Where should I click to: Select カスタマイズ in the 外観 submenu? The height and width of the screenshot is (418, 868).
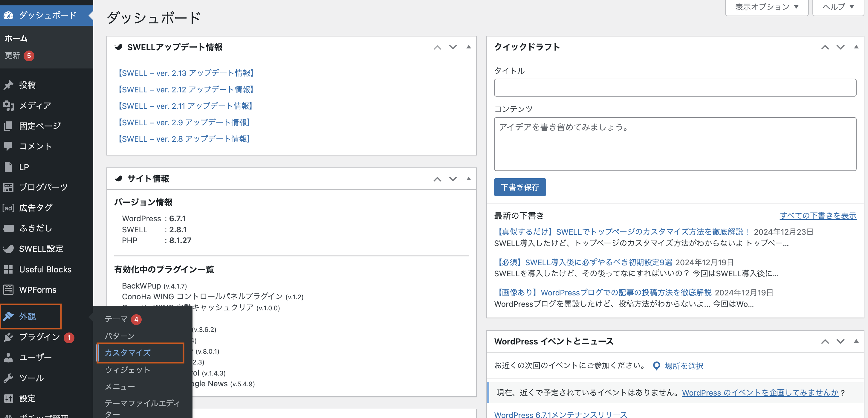[128, 353]
